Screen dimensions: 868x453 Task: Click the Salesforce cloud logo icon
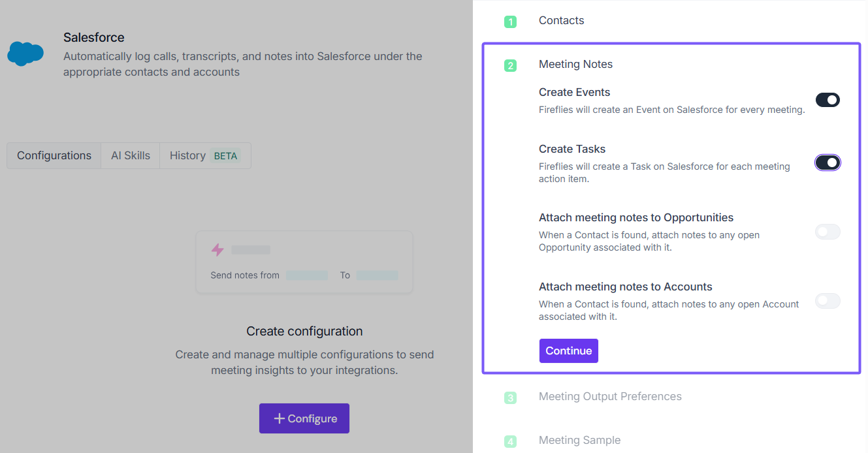tap(25, 53)
